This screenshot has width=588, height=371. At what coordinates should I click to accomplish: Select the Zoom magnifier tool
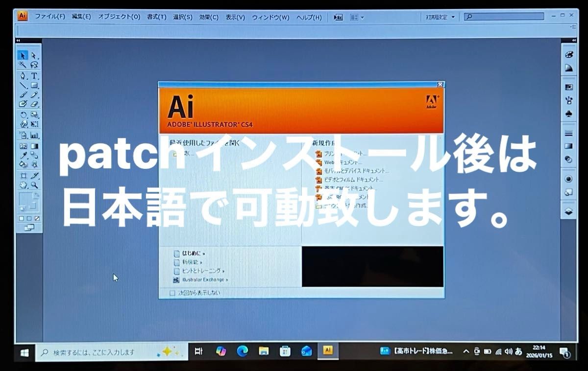[x=34, y=185]
